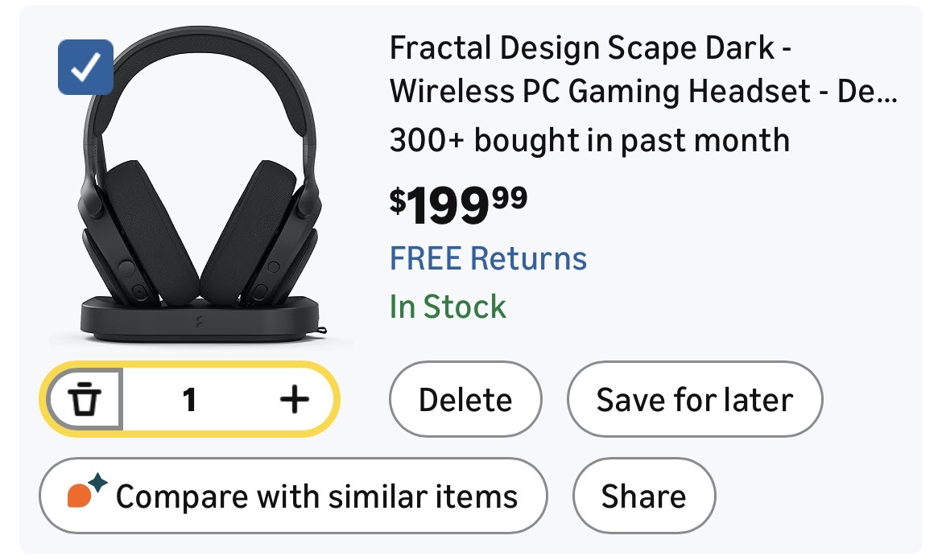Screen dimensions: 942x560
Task: Click the truncated Wireless PC Gaming Headset line
Action: [x=642, y=93]
